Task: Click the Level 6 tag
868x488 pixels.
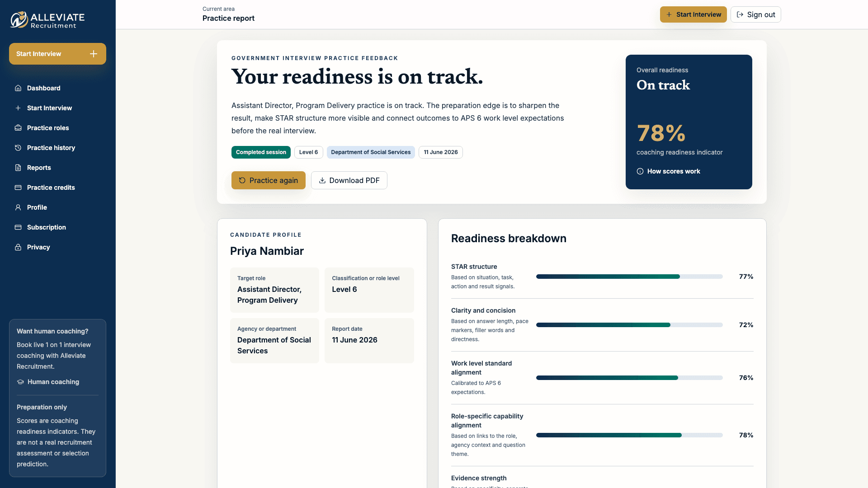Action: 308,152
